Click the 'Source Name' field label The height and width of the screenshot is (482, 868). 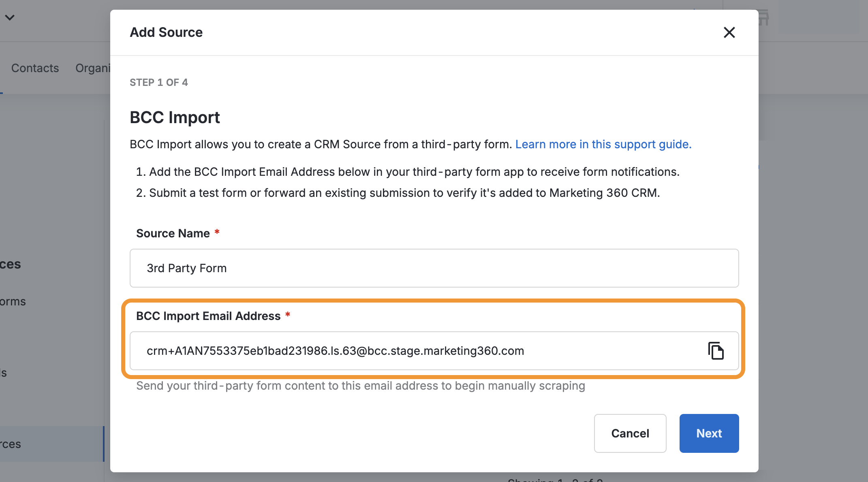(x=173, y=233)
